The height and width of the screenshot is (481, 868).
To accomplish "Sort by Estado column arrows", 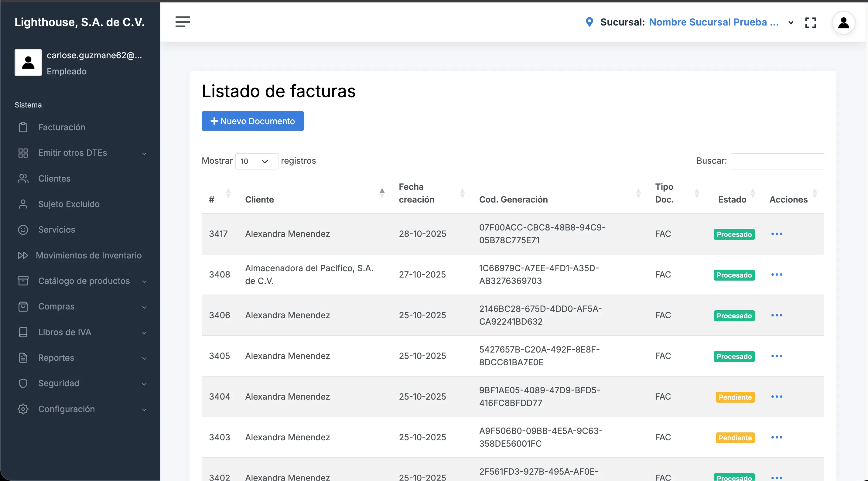I will 753,193.
